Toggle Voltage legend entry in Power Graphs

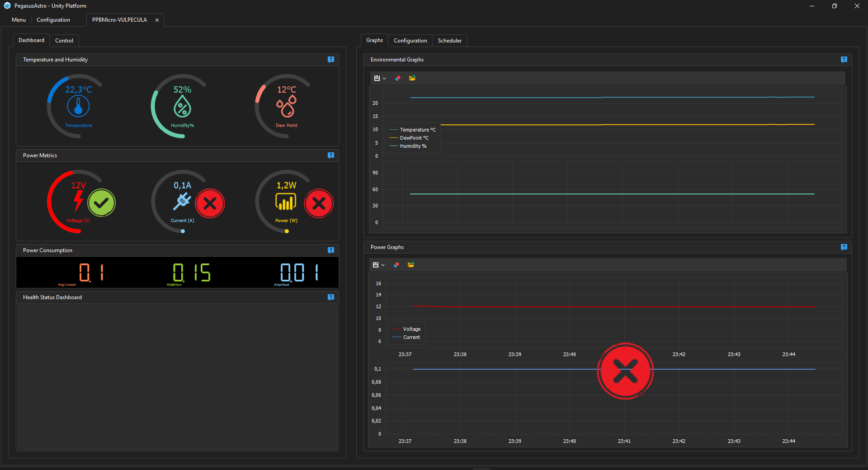tap(407, 329)
